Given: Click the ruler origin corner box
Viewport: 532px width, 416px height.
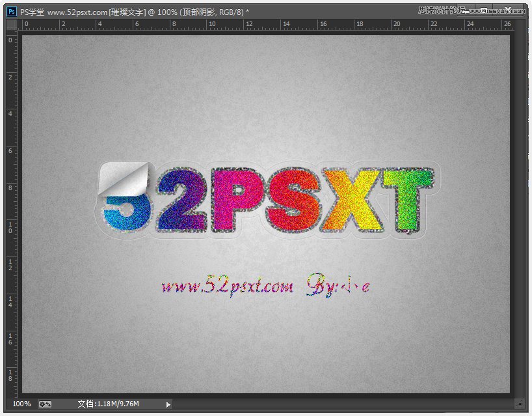Looking at the screenshot, I should pos(12,25).
